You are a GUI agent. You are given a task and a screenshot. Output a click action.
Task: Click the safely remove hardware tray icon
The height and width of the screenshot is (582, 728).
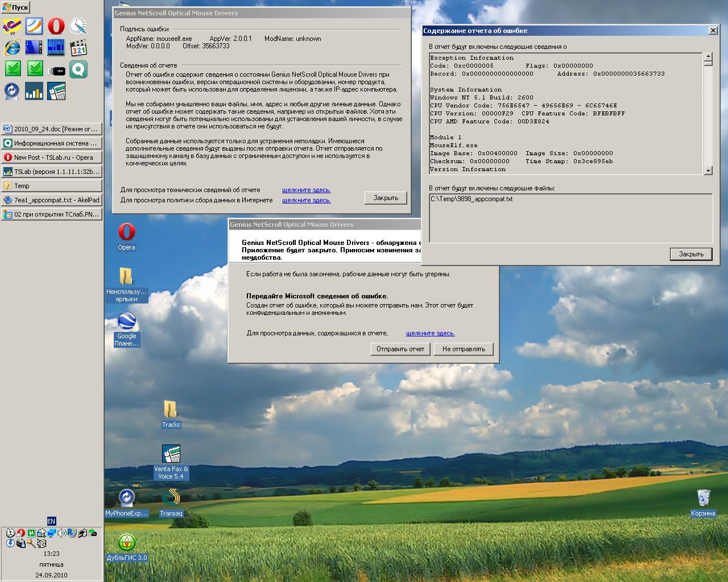[92, 533]
